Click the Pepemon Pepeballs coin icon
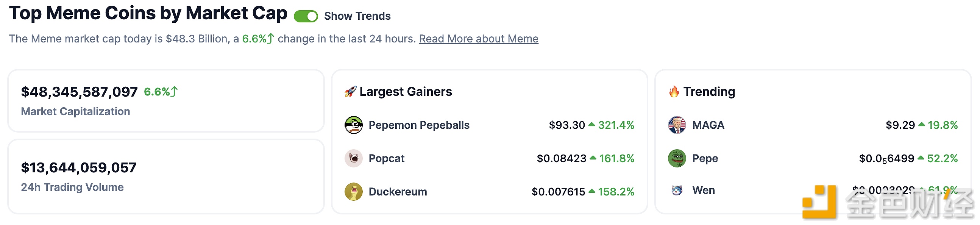Screen dimensions: 980x225 click(x=353, y=125)
